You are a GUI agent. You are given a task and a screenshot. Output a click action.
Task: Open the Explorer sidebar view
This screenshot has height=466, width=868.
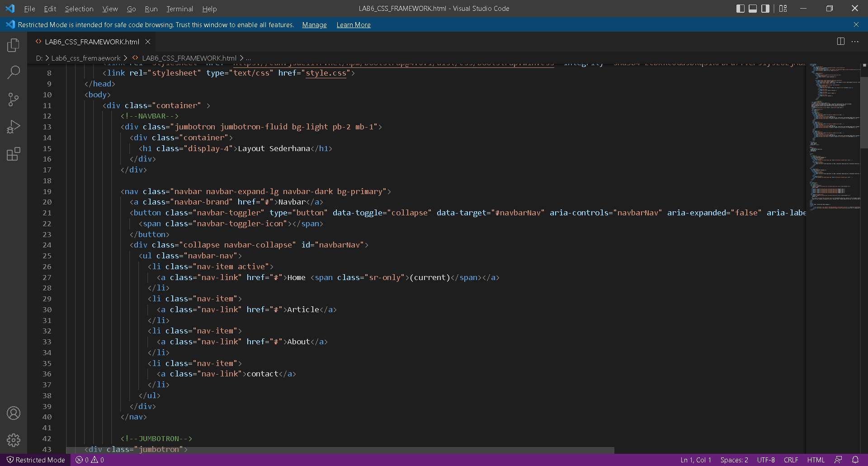coord(13,45)
